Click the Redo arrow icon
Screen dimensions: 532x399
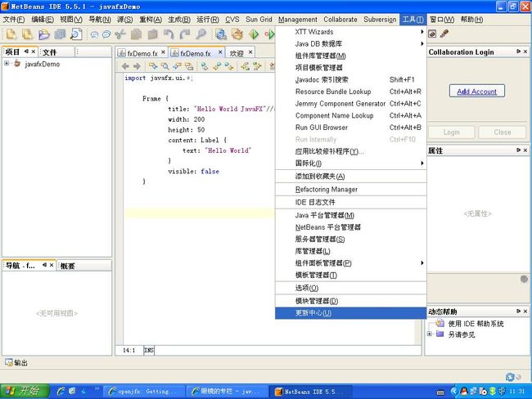[185, 34]
